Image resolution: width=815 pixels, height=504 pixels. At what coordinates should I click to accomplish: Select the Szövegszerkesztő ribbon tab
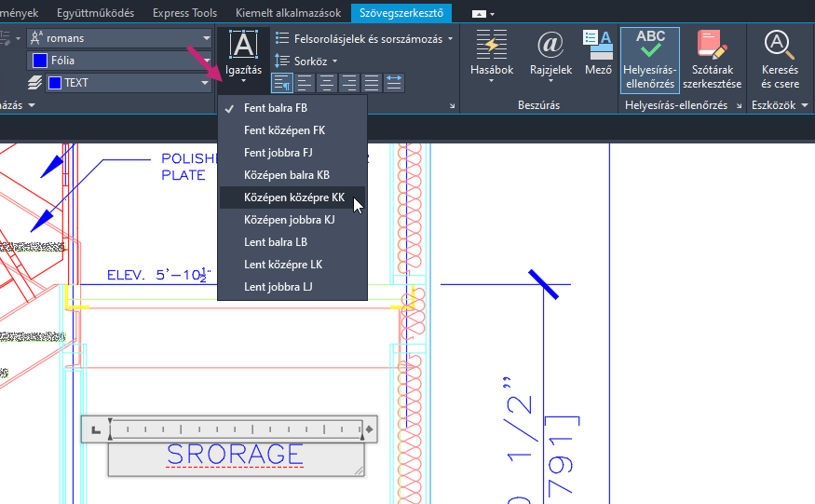coord(401,13)
